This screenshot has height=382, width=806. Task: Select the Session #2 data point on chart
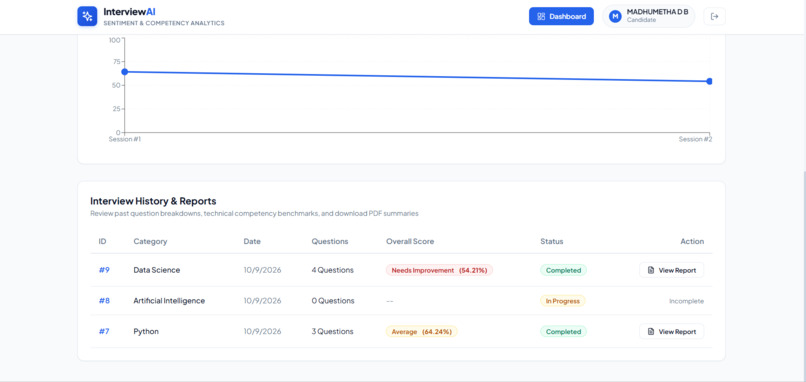(709, 81)
